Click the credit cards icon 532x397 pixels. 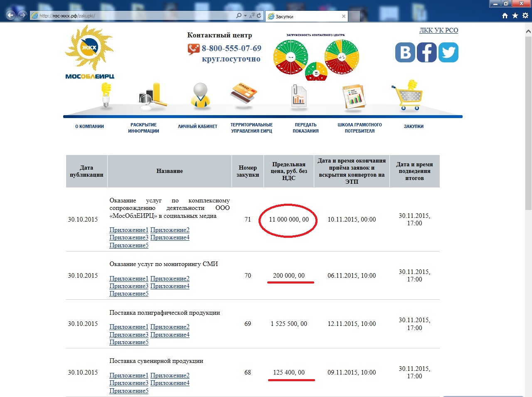(244, 93)
